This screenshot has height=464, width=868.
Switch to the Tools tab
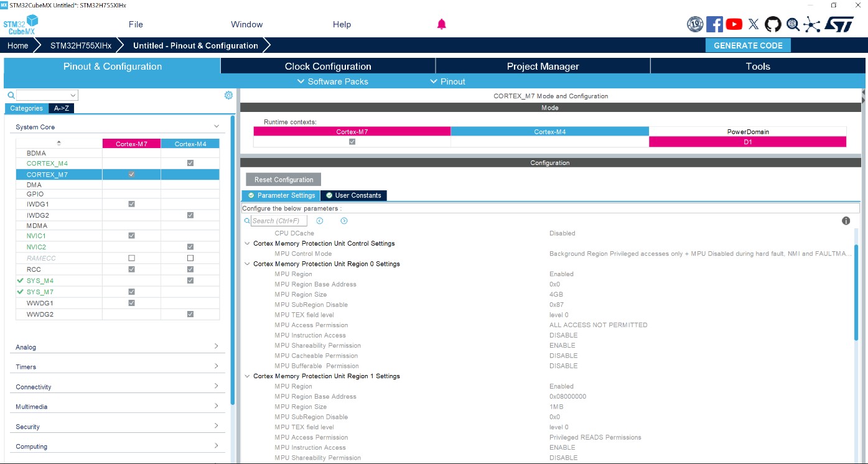[x=758, y=66]
